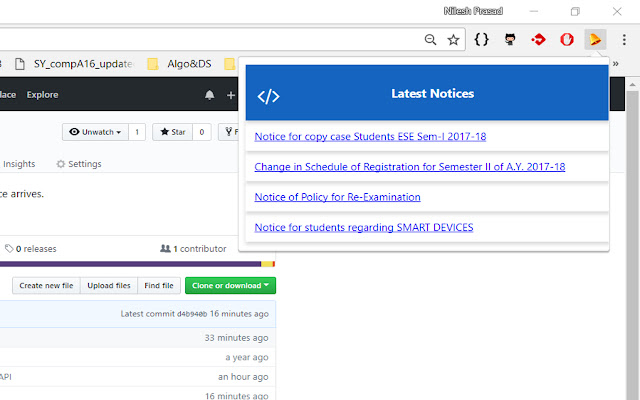Click page scrollbar up arrow
Viewport: 640px width, 400px height.
click(x=632, y=85)
